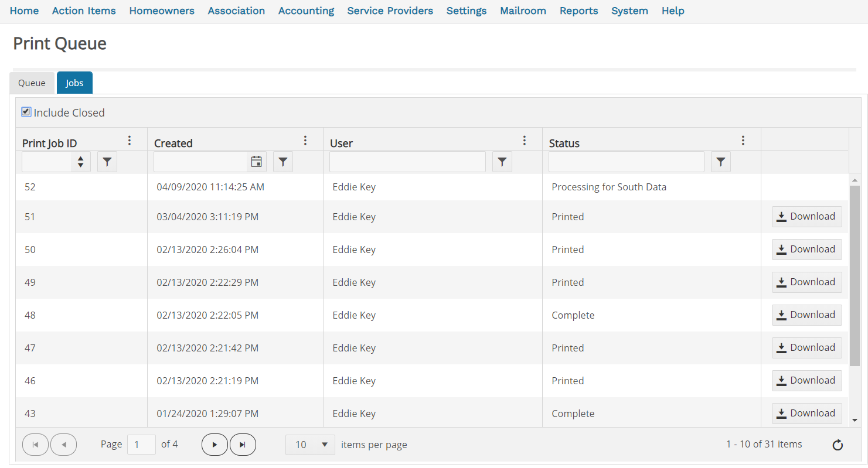Go to previous page of jobs
Image resolution: width=868 pixels, height=468 pixels.
64,445
